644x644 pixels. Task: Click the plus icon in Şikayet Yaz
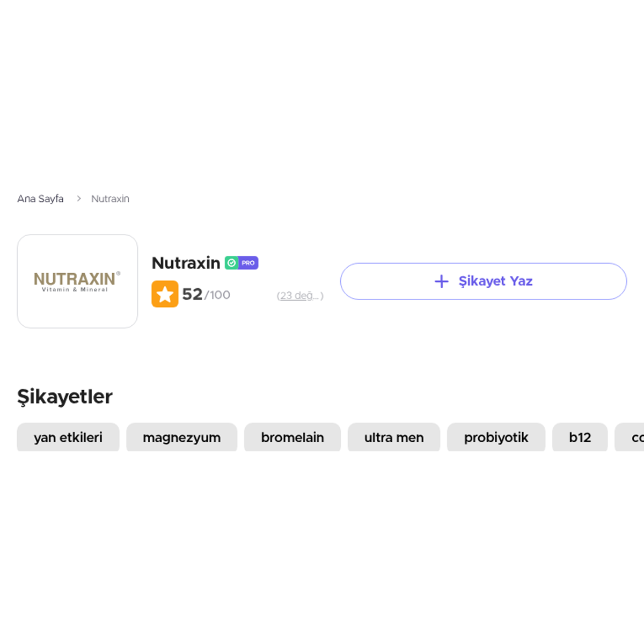click(x=441, y=281)
